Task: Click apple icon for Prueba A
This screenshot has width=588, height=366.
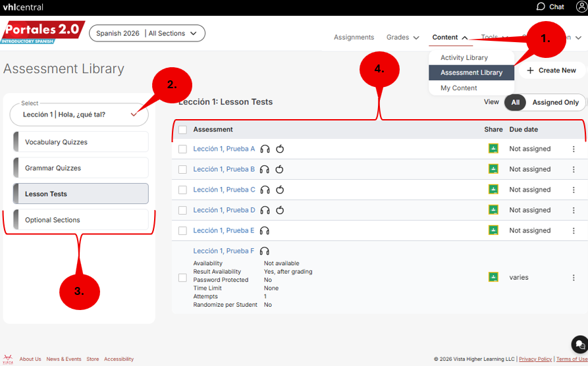Action: 280,149
